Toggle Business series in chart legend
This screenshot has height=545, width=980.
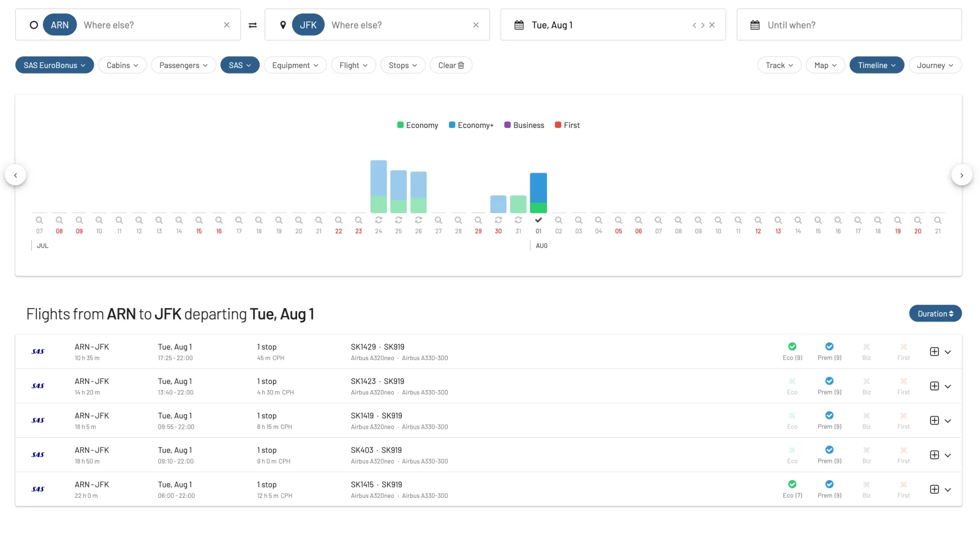click(x=524, y=125)
